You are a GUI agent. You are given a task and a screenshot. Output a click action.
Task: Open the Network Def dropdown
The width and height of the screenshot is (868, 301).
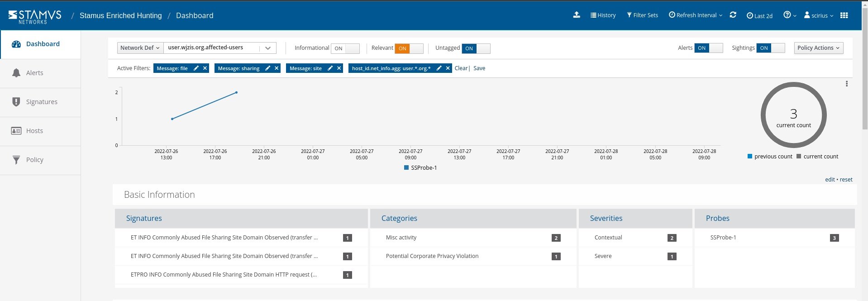pos(140,48)
